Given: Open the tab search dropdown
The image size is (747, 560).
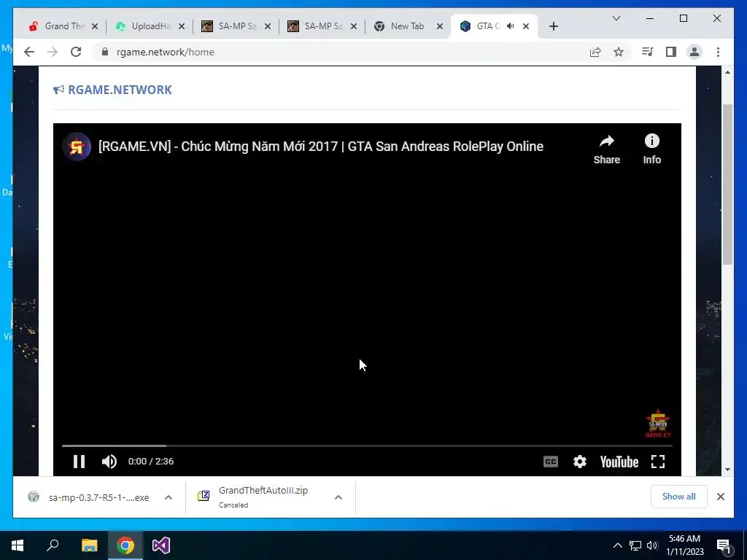Looking at the screenshot, I should coord(616,18).
